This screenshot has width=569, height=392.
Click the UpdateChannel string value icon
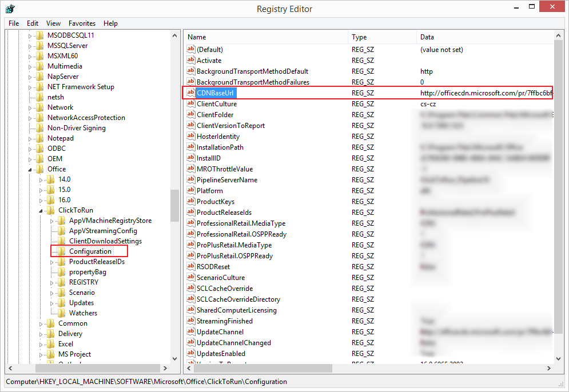tap(191, 331)
